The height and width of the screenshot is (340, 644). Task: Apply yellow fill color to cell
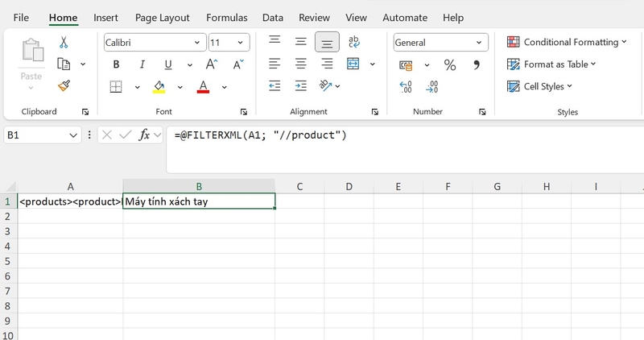(159, 87)
